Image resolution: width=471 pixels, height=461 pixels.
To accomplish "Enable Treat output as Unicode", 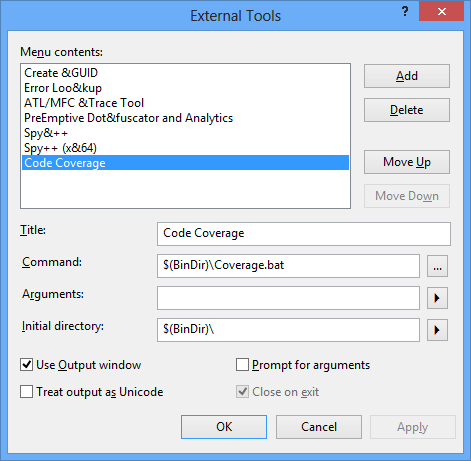I will pyautogui.click(x=26, y=392).
